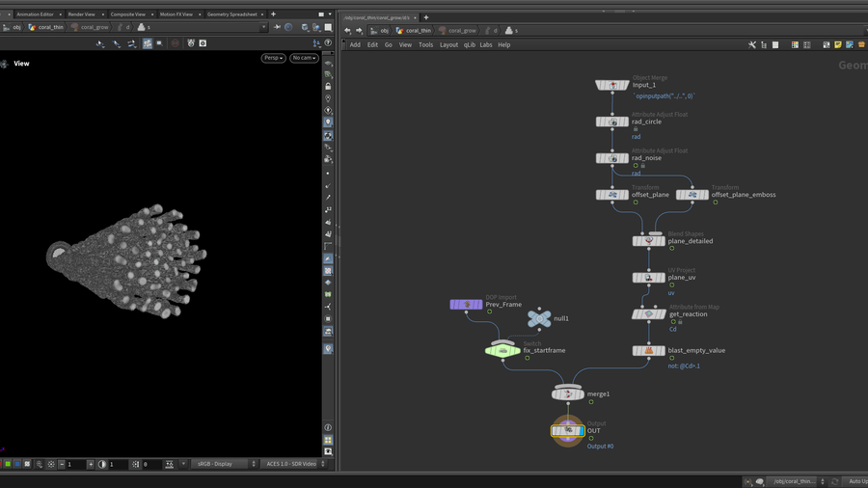
Task: Select the fix_startframe switch node
Action: [x=502, y=350]
